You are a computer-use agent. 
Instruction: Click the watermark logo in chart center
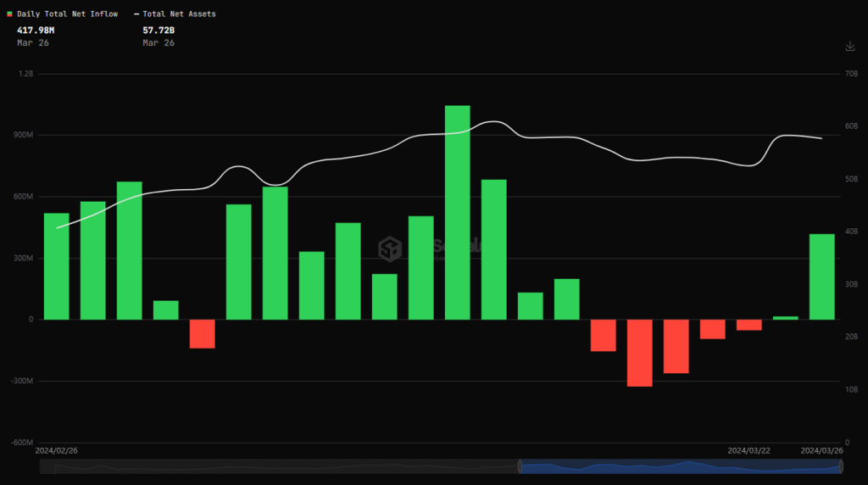[x=390, y=248]
